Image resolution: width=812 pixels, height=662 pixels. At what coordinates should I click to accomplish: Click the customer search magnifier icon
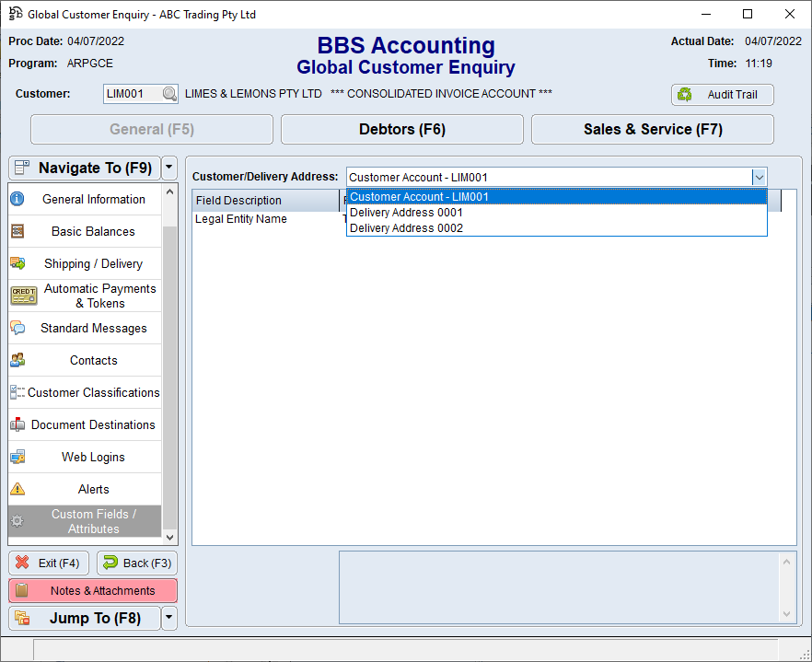[x=169, y=94]
